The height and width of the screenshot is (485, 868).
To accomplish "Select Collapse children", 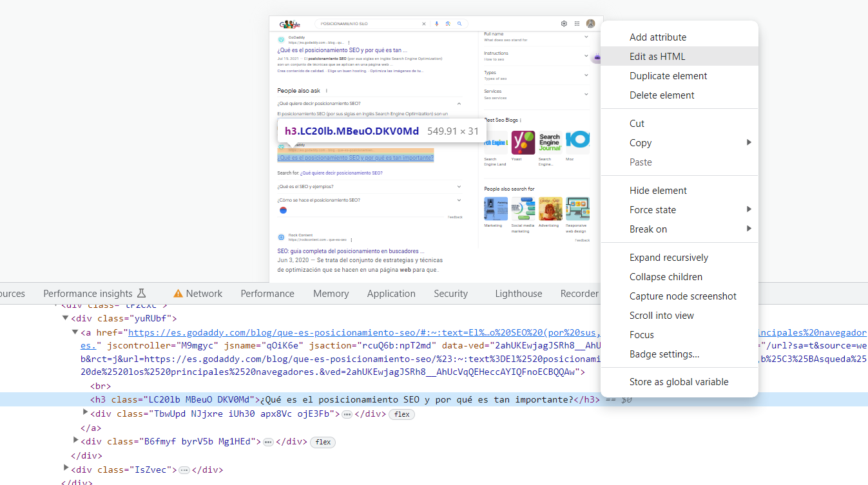I will (679, 277).
